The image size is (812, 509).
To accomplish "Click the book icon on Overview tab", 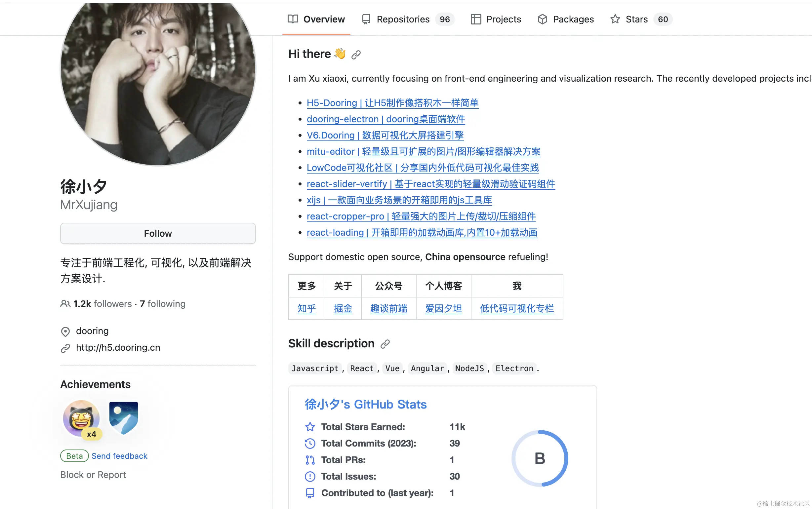I will [x=293, y=19].
